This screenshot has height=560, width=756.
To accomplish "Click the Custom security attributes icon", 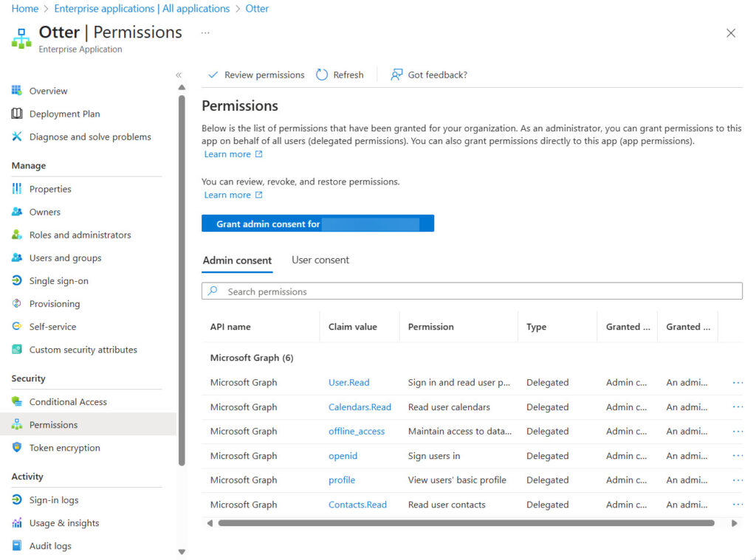I will pyautogui.click(x=17, y=350).
